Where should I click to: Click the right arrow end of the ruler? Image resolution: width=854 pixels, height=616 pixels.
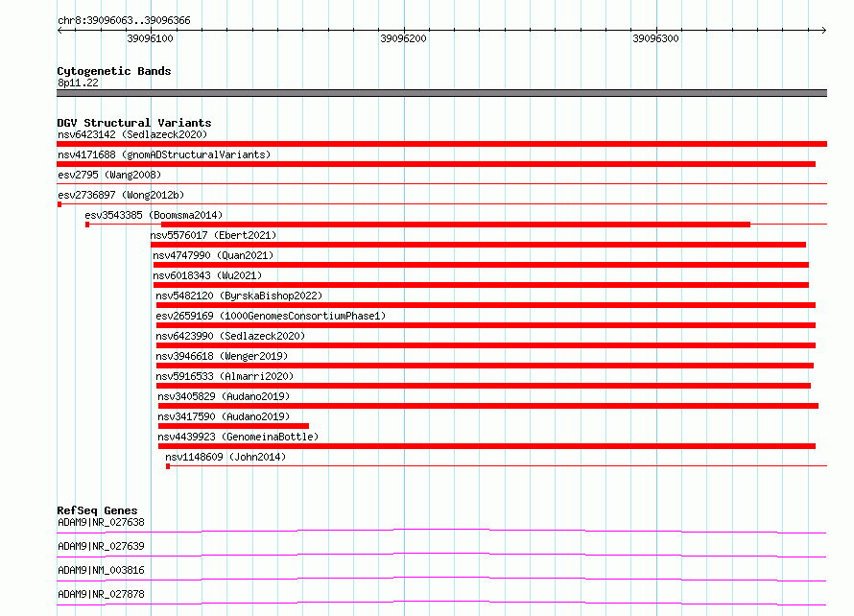[824, 30]
